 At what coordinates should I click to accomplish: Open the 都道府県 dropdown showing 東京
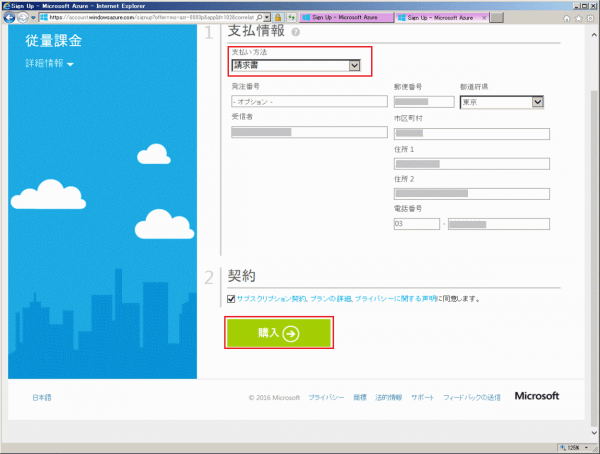coord(502,102)
